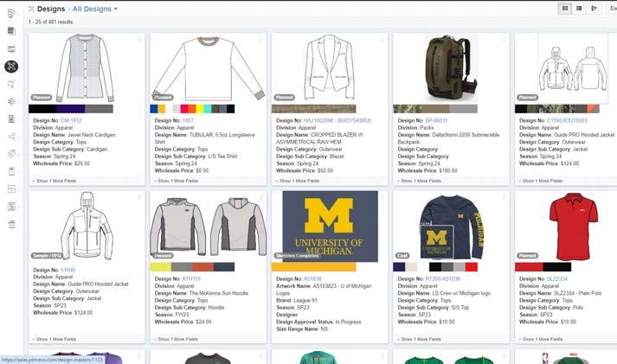Select the grid card view icon
This screenshot has width=617, height=364.
(565, 9)
